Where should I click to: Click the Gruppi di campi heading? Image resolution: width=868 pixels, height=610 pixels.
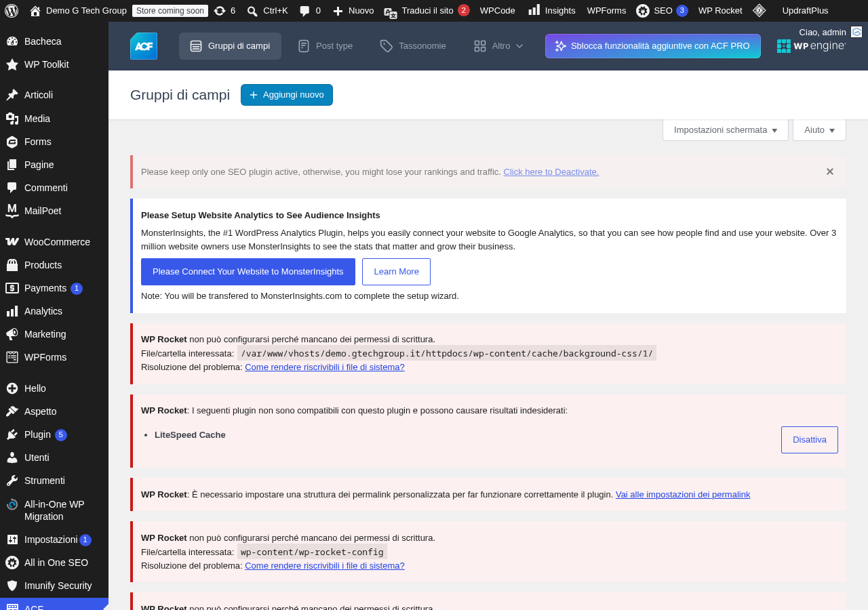click(x=180, y=95)
